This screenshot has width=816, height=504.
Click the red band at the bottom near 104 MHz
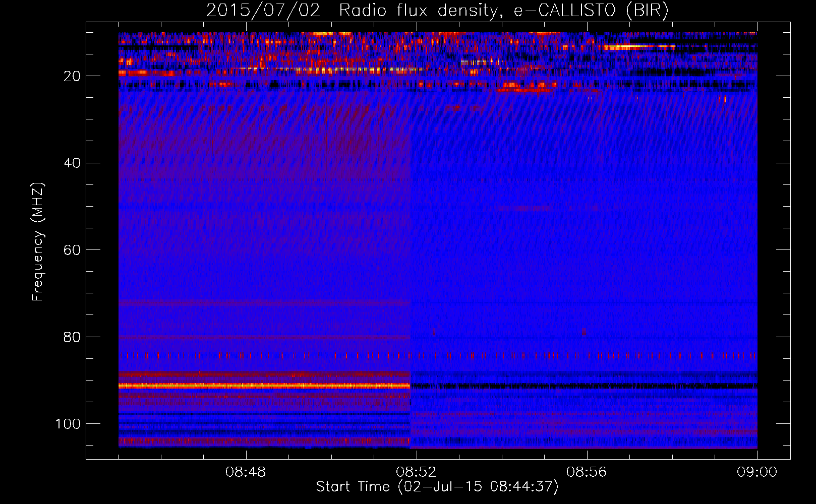[x=262, y=441]
